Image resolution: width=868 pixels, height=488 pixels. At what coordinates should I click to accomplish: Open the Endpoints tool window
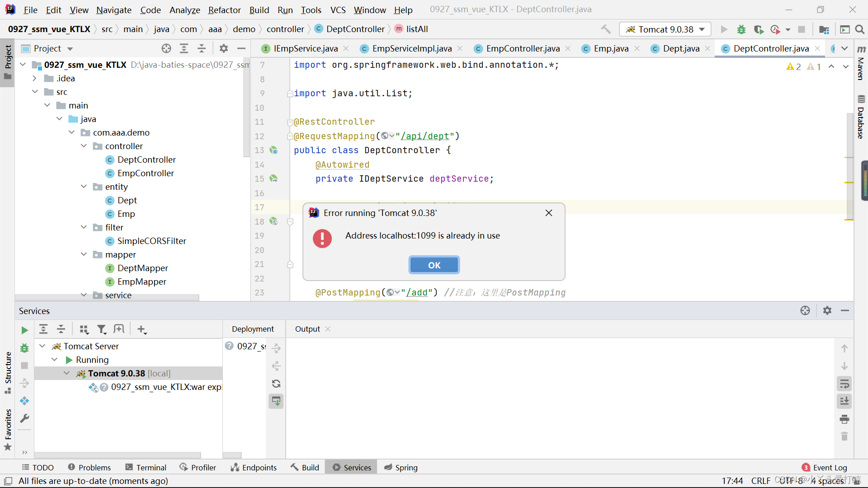click(254, 467)
